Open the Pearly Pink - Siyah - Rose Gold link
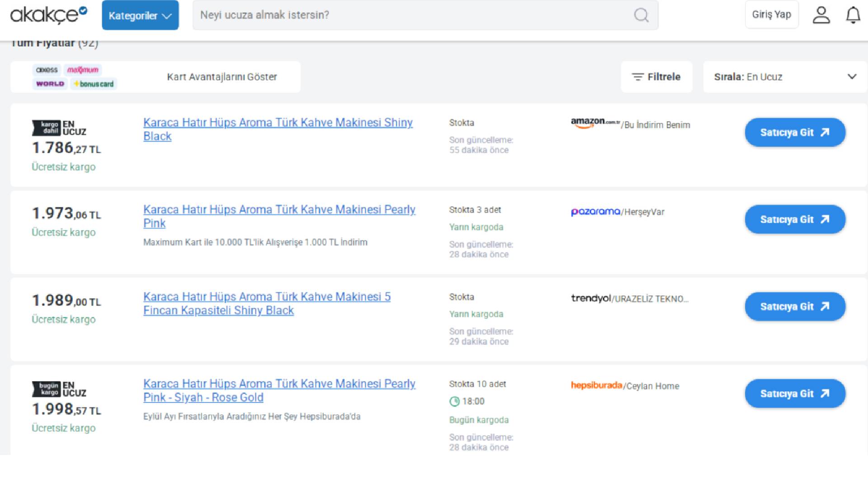Screen dimensions: 868x488 (279, 391)
